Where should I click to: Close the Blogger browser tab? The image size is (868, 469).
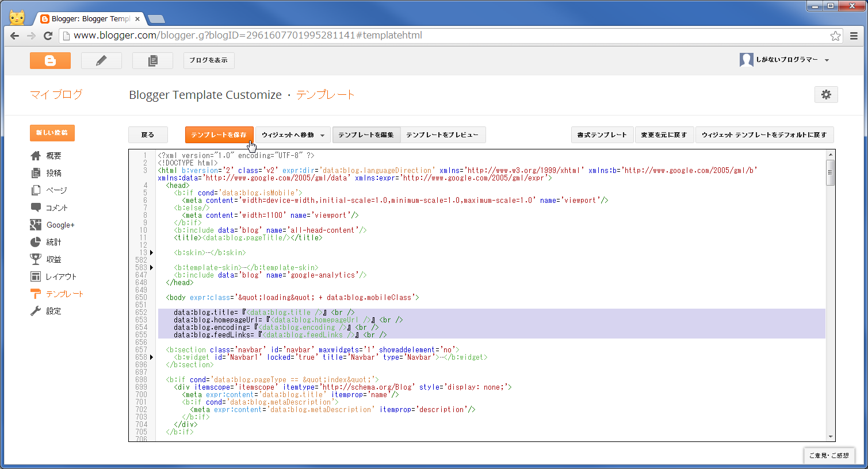(x=137, y=18)
